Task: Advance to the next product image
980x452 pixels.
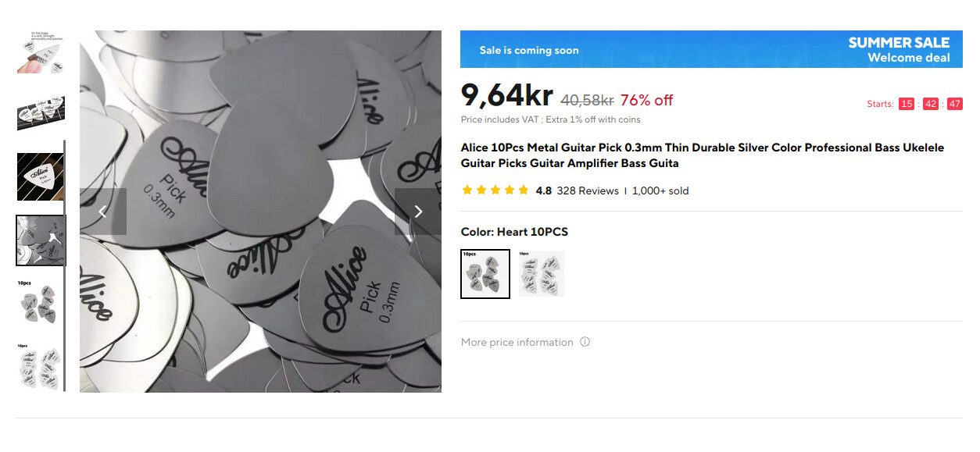Action: point(417,212)
